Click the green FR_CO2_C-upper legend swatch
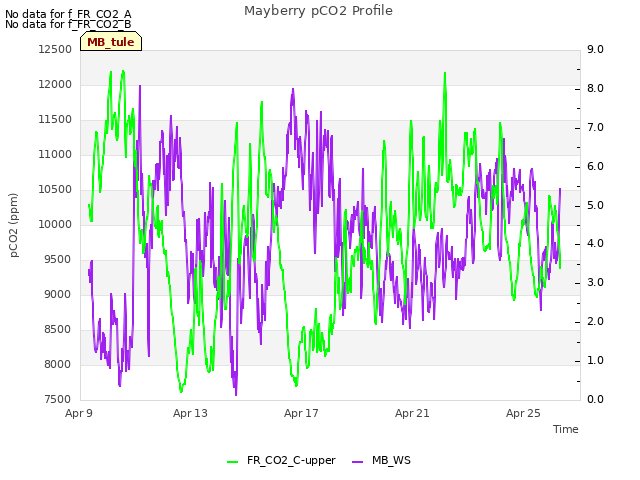 click(233, 462)
